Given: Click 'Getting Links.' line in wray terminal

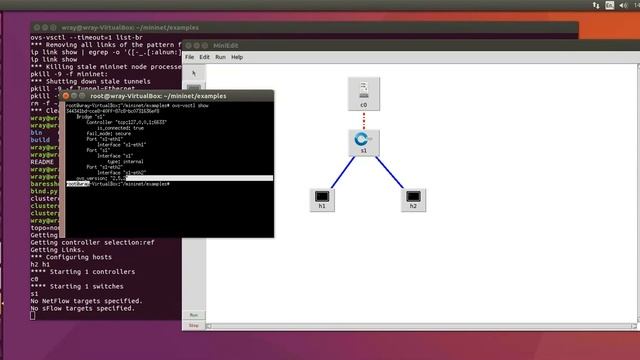Looking at the screenshot, I should click(58, 249).
